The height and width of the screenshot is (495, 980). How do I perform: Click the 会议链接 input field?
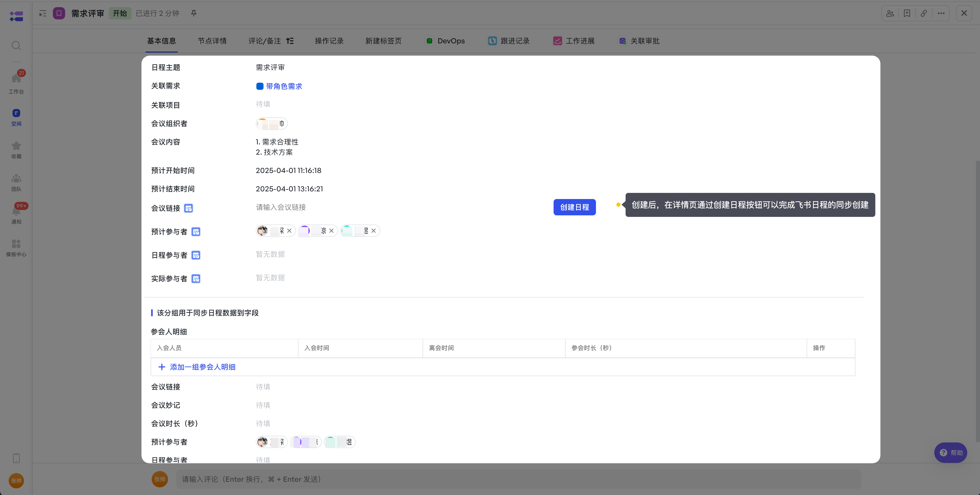[x=401, y=207]
